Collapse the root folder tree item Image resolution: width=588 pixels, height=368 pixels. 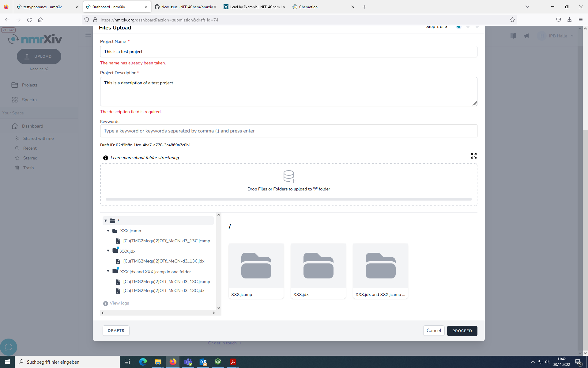click(x=106, y=220)
